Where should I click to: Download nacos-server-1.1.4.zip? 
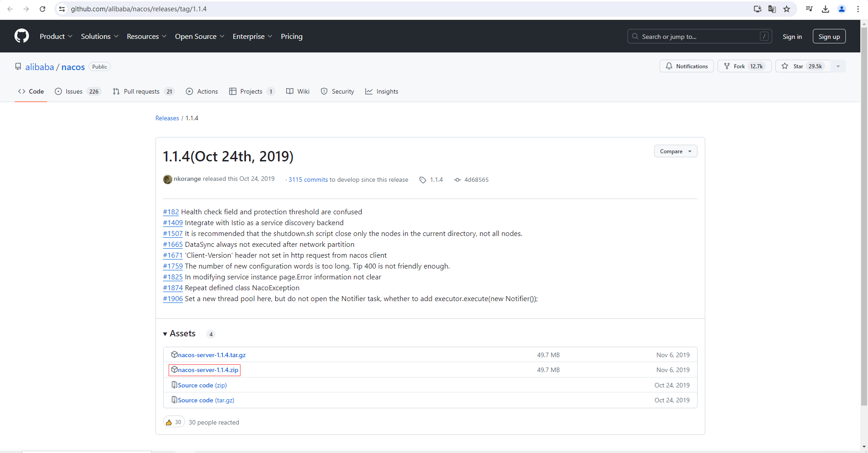[x=208, y=370]
